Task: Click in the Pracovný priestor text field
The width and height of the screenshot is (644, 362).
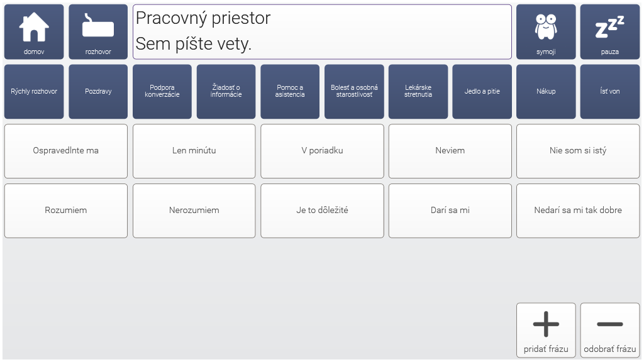Action: [322, 32]
